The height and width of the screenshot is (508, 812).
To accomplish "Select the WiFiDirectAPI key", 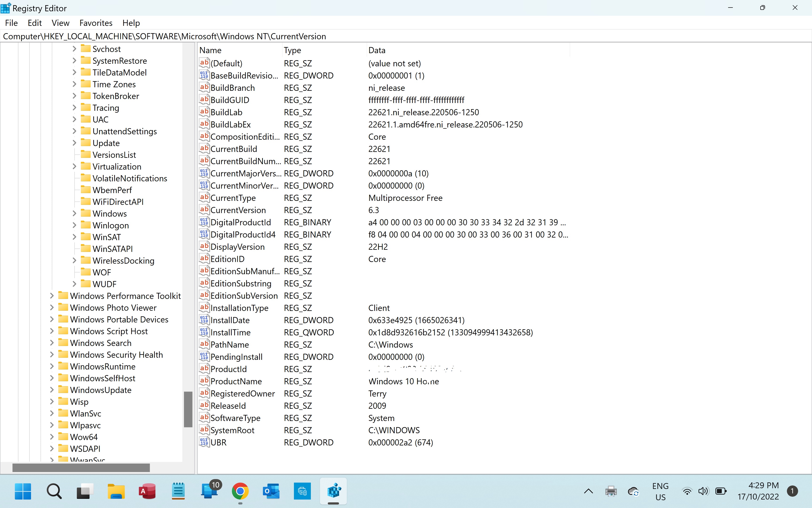I will [x=118, y=202].
